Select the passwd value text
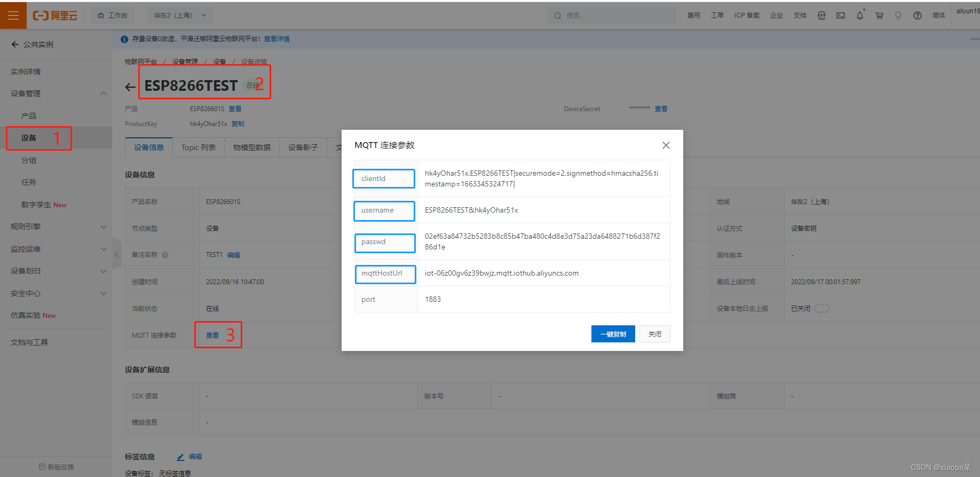The width and height of the screenshot is (980, 477). coord(542,241)
